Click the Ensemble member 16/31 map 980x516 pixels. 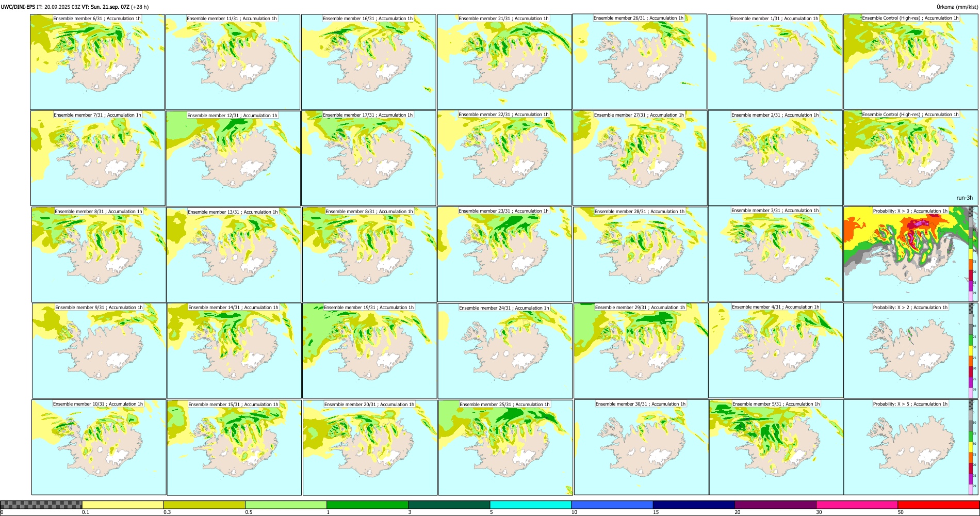(x=369, y=62)
